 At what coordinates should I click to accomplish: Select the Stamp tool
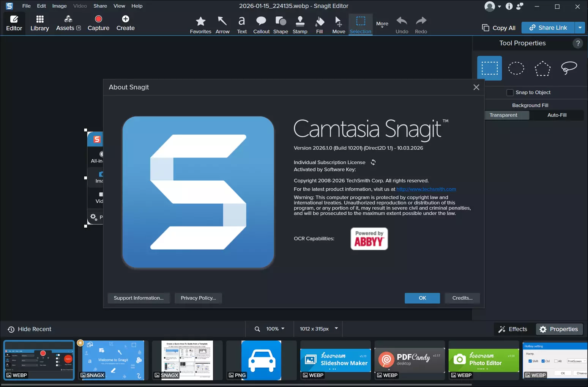tap(300, 25)
